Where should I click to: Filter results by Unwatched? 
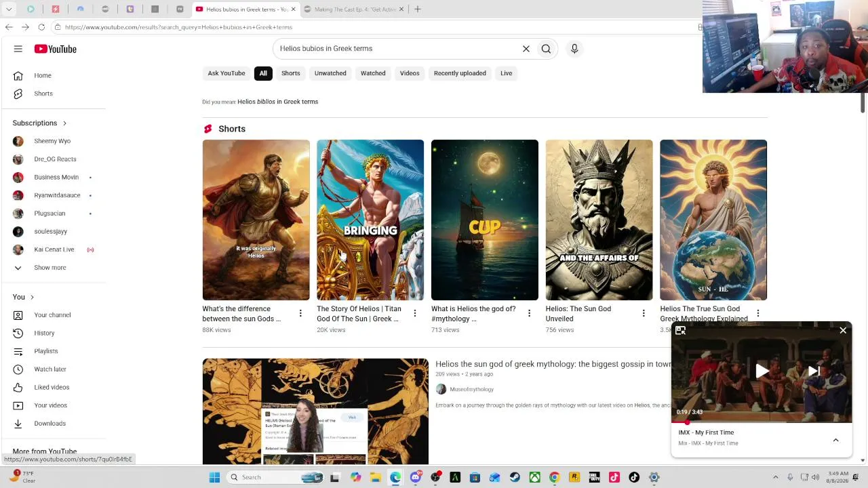(330, 73)
